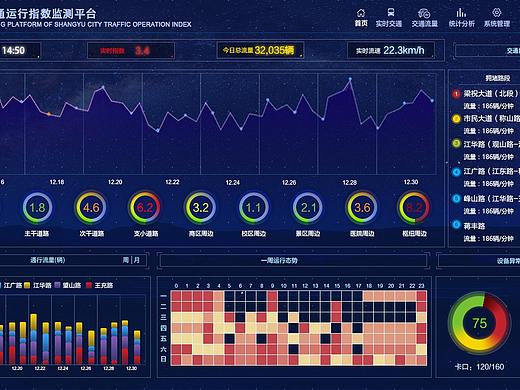Open 实时交通 bus icon in navigation
Screen dimensions: 520x390
tap(391, 13)
